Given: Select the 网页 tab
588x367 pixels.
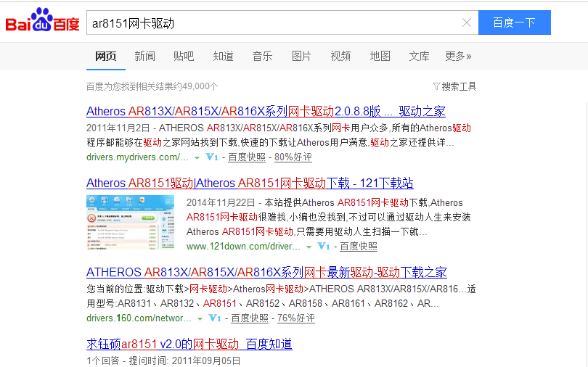Looking at the screenshot, I should 106,56.
